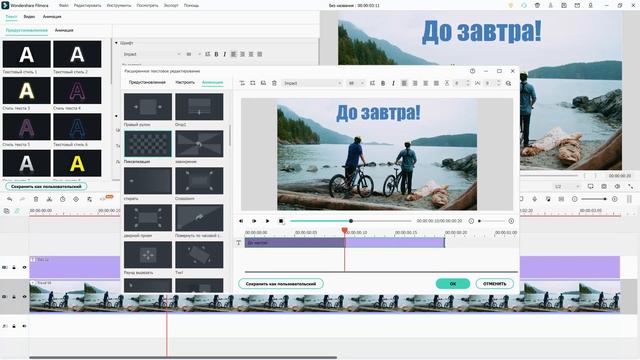Open the speed timer tool on timeline toolbar
Screen dimensions: 640x360
tap(62, 199)
